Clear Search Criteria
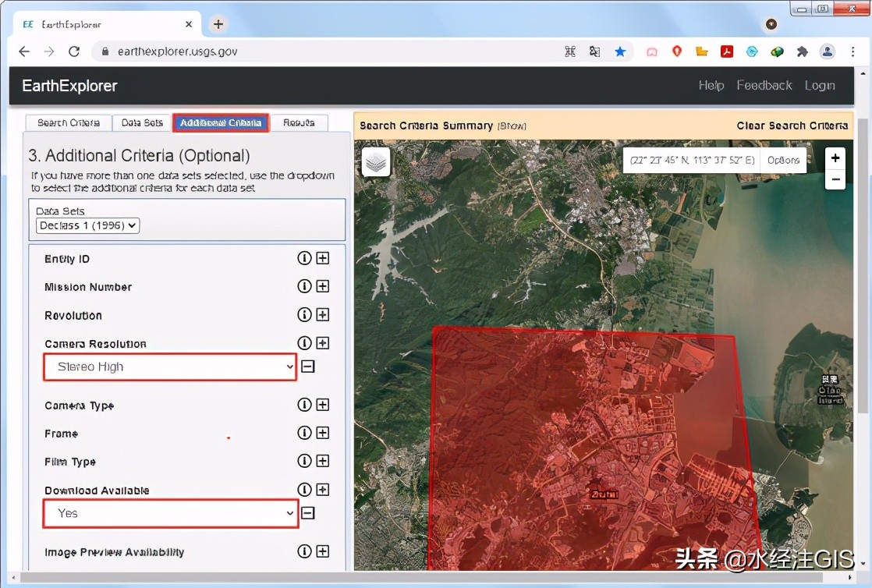The image size is (872, 588). [792, 126]
